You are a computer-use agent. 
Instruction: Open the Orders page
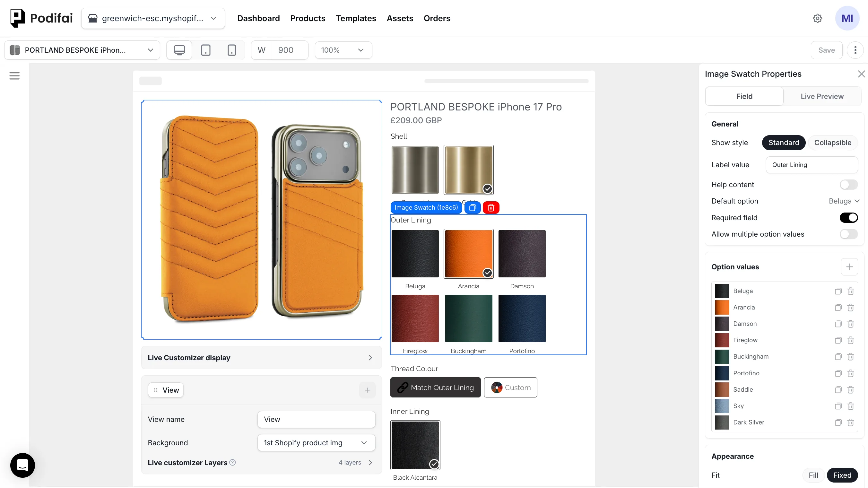click(437, 18)
